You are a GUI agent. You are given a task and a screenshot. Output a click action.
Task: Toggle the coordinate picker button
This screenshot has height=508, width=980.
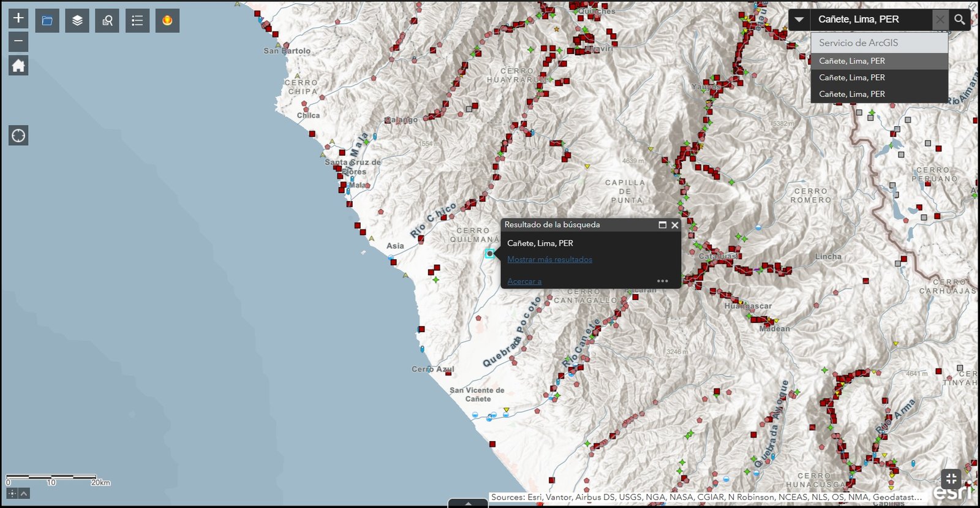[x=12, y=493]
